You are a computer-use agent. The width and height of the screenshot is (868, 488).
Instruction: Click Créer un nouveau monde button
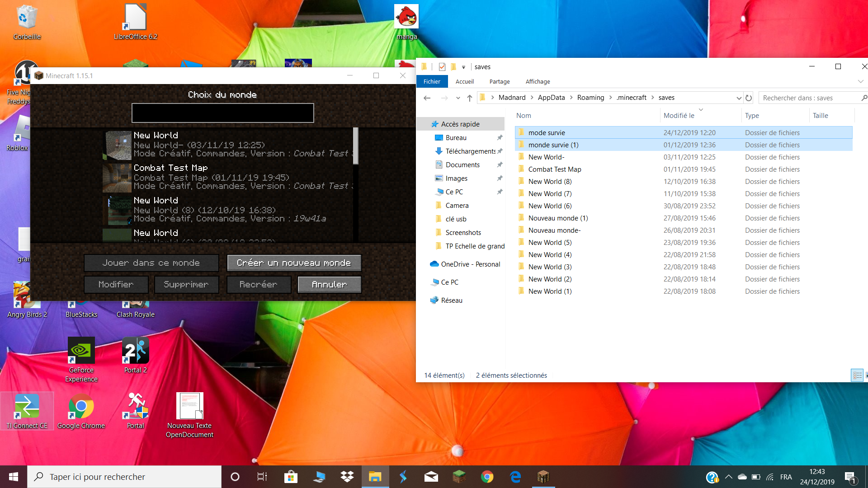click(294, 263)
